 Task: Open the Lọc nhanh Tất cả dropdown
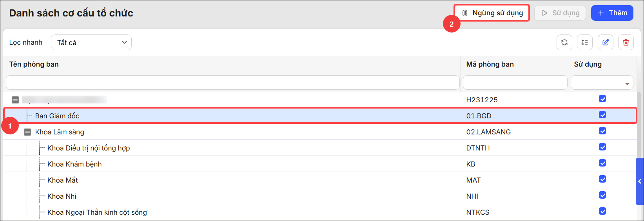pyautogui.click(x=91, y=42)
